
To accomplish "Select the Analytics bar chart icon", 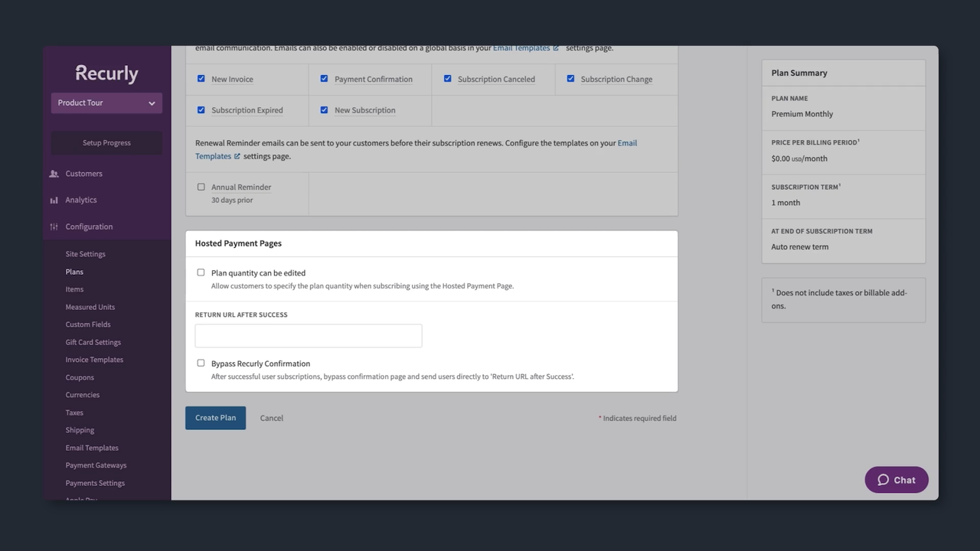I will [54, 200].
